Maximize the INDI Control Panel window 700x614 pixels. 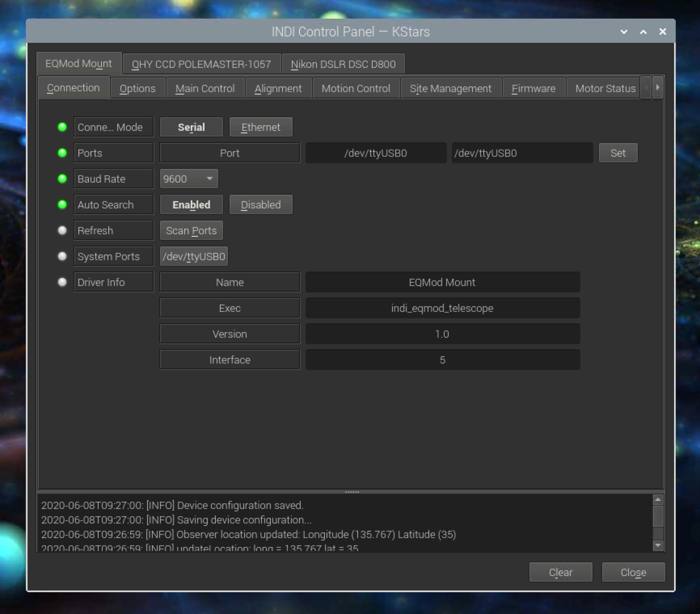pyautogui.click(x=643, y=32)
